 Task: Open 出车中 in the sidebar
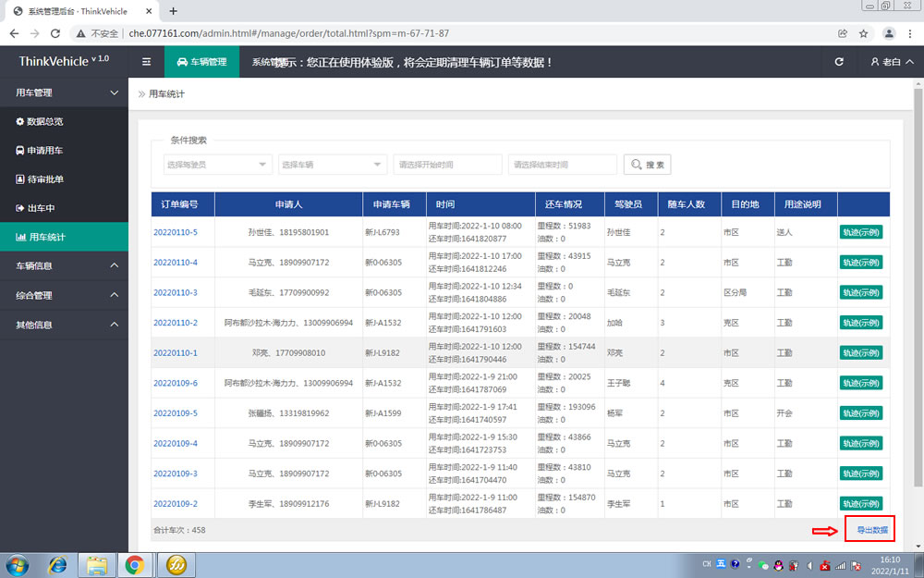click(x=65, y=208)
